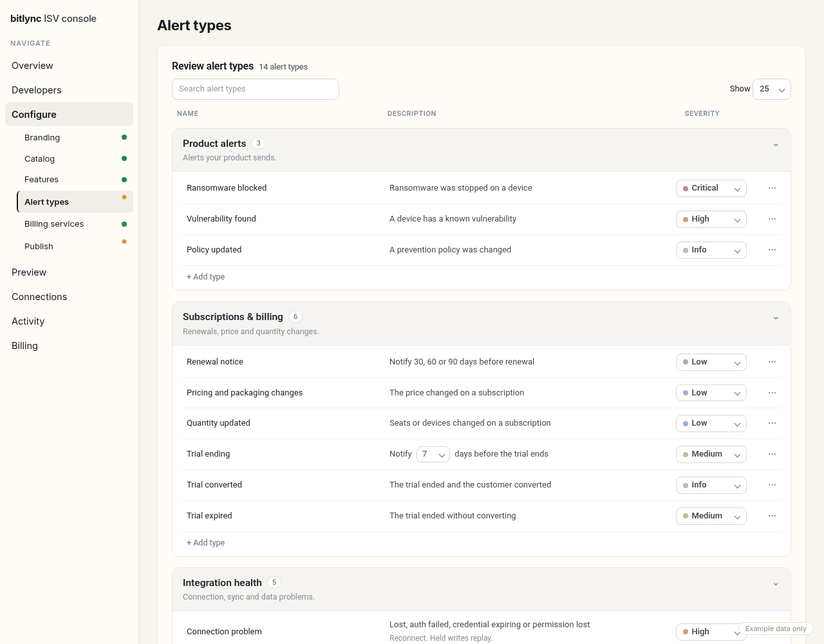Collapse the Subscriptions & billing group
Screen dimensions: 824x644
click(776, 318)
